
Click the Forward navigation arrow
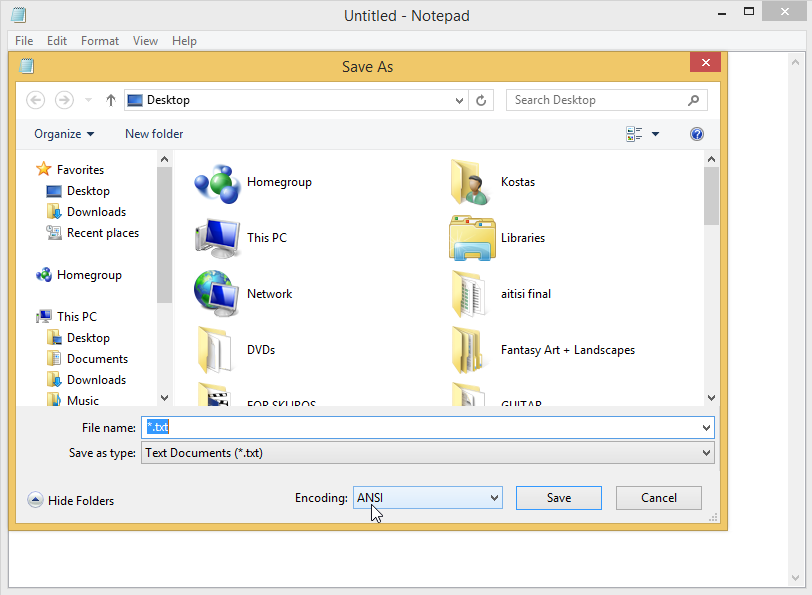(64, 100)
